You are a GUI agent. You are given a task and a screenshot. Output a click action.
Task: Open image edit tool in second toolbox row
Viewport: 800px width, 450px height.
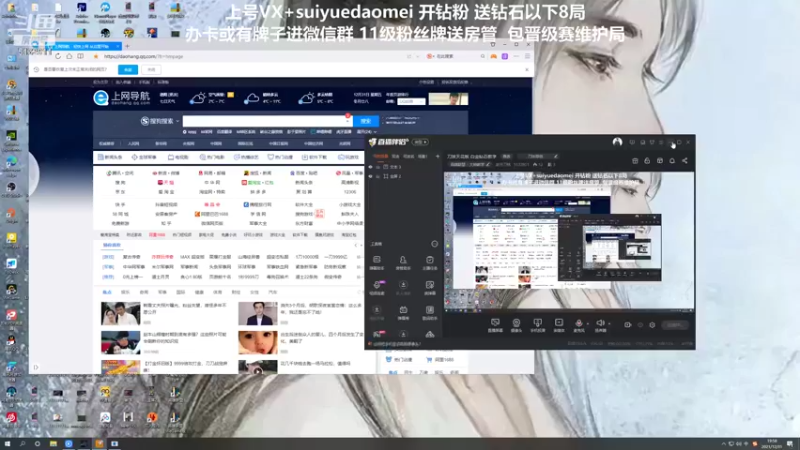tap(430, 287)
